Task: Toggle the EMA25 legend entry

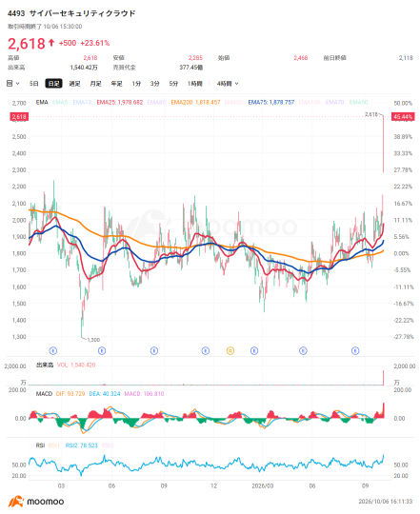Action: (x=120, y=102)
